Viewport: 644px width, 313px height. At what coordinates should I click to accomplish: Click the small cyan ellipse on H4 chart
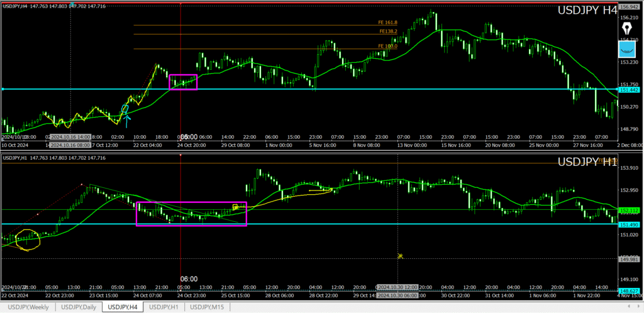coord(125,109)
